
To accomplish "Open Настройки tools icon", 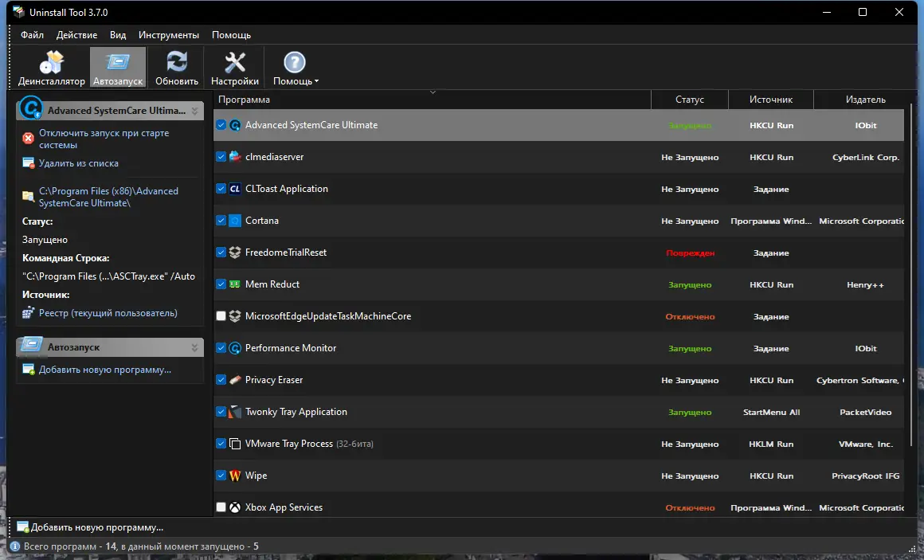I will (x=235, y=63).
